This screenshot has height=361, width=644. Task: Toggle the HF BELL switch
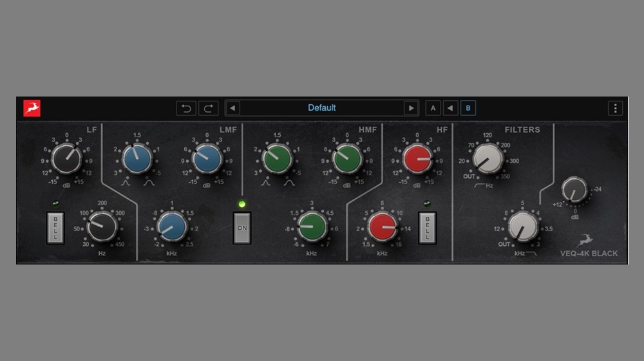[x=427, y=228]
